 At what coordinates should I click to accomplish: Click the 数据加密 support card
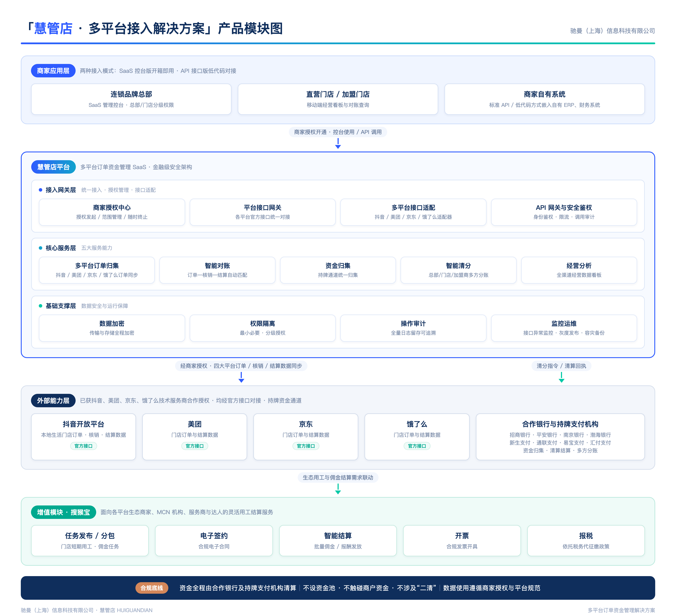click(x=112, y=328)
